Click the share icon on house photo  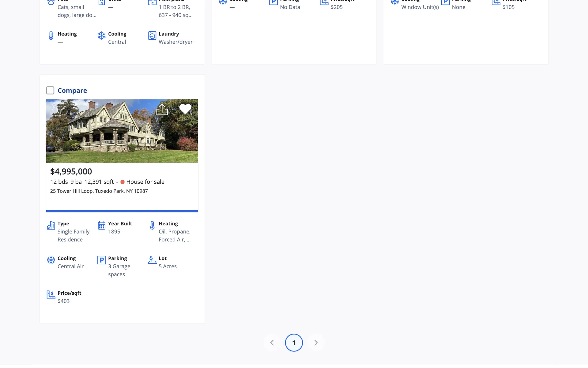pyautogui.click(x=162, y=109)
